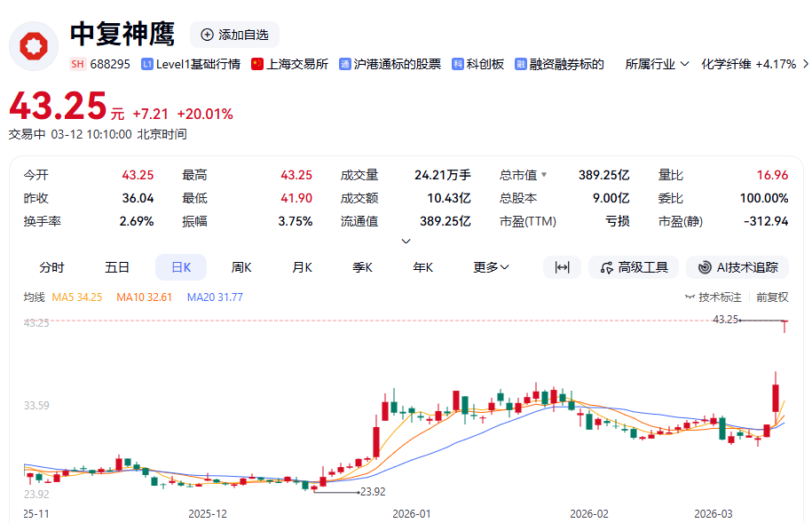Toggle 技术标注 technical annotations
The height and width of the screenshot is (523, 812).
(713, 297)
